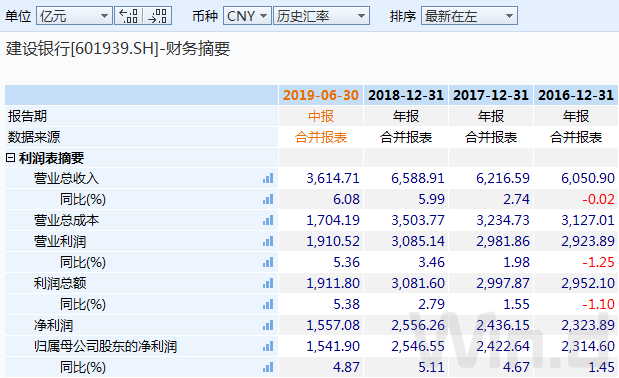Open the 历史汇率 dropdown
Viewport: 619px width, 378px height.
click(321, 16)
